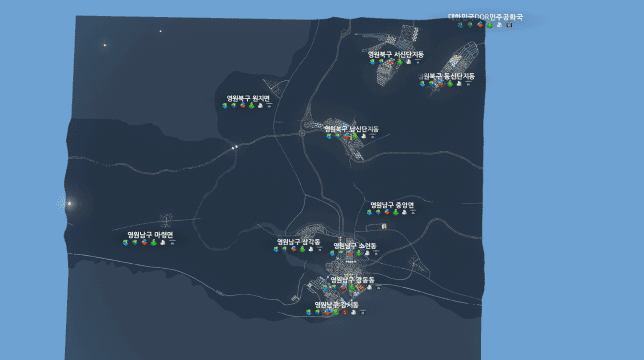Viewport: 644px width, 360px height.
Task: Click green tree policy icon under 영원남구 중앙면
Action: tap(396, 212)
